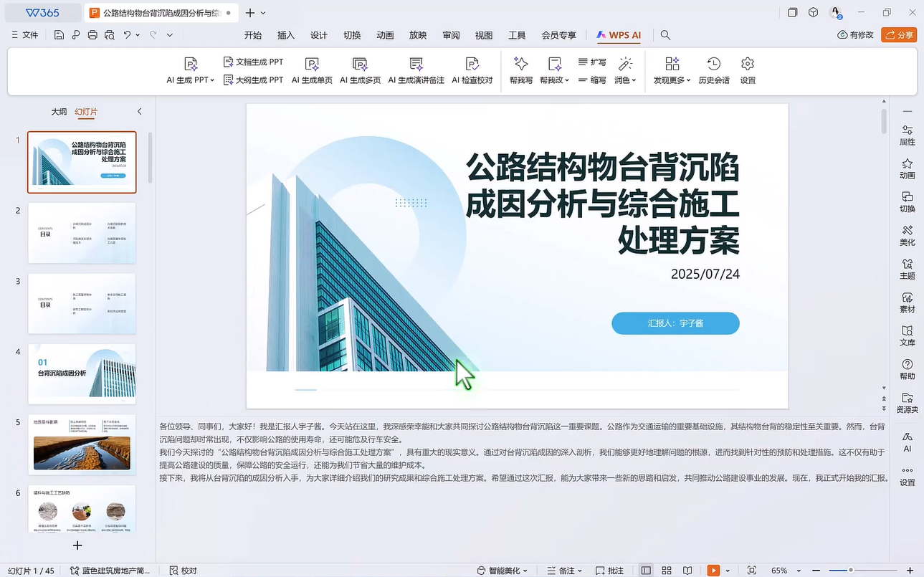Open 历史会话 history icon
Screen dimensions: 924x577
pos(713,65)
